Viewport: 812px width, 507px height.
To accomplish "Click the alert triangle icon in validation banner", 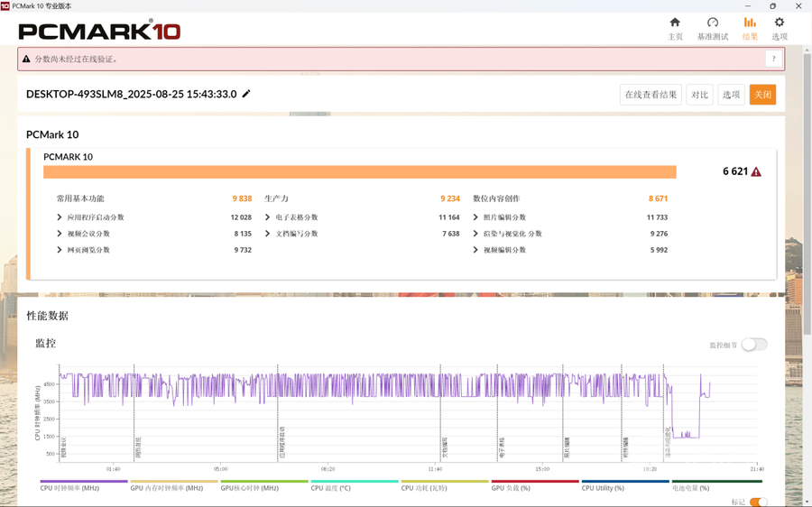I will [26, 60].
